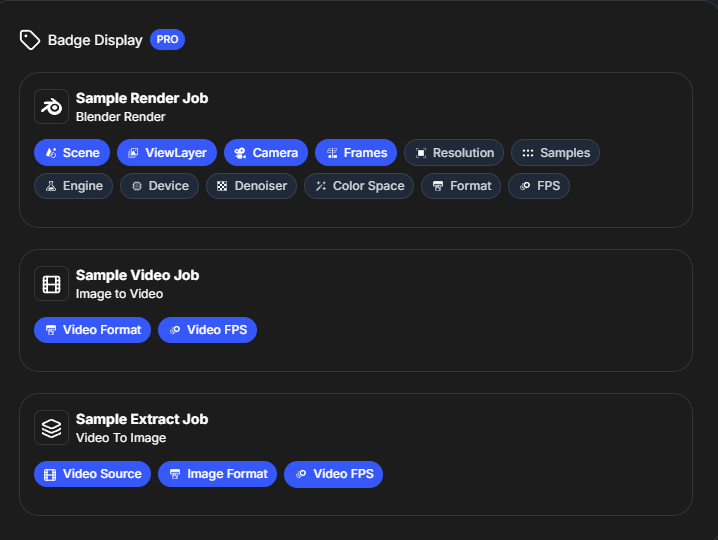This screenshot has width=718, height=540.
Task: Toggle the Camera badge
Action: coord(266,153)
